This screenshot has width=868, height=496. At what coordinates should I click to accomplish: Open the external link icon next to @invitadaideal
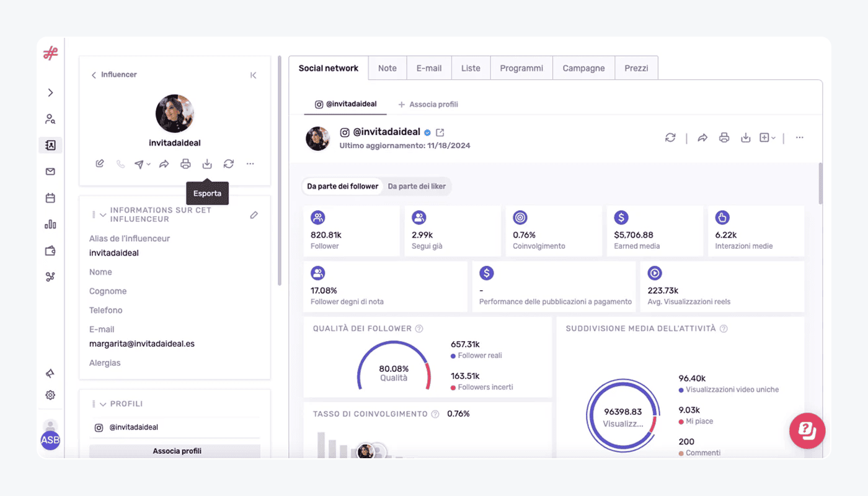[440, 133]
